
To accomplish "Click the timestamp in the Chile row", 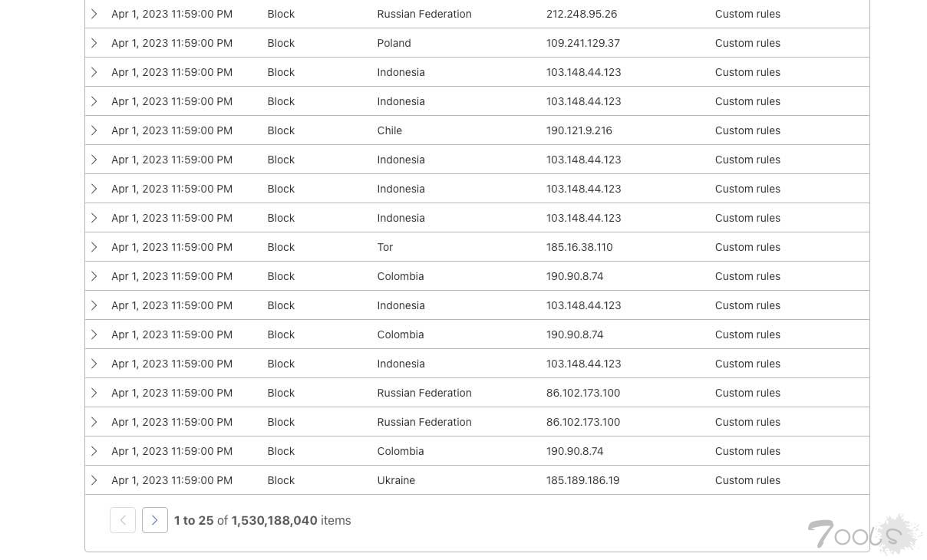I will point(172,130).
